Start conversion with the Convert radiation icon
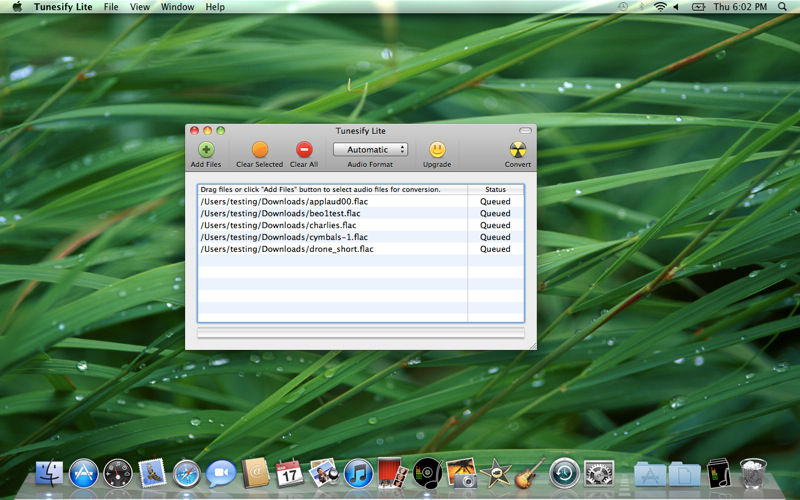The width and height of the screenshot is (800, 500). (x=518, y=149)
